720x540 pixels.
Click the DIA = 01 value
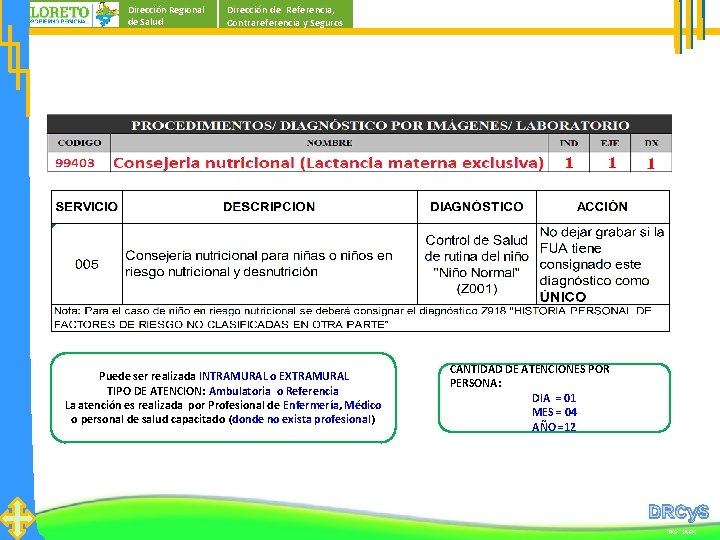pyautogui.click(x=554, y=398)
